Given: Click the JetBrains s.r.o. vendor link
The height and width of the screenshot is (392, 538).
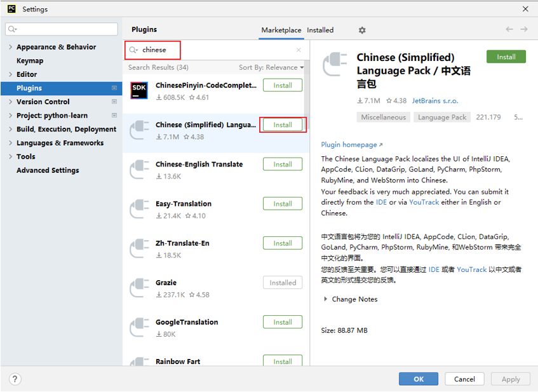Looking at the screenshot, I should click(x=434, y=100).
